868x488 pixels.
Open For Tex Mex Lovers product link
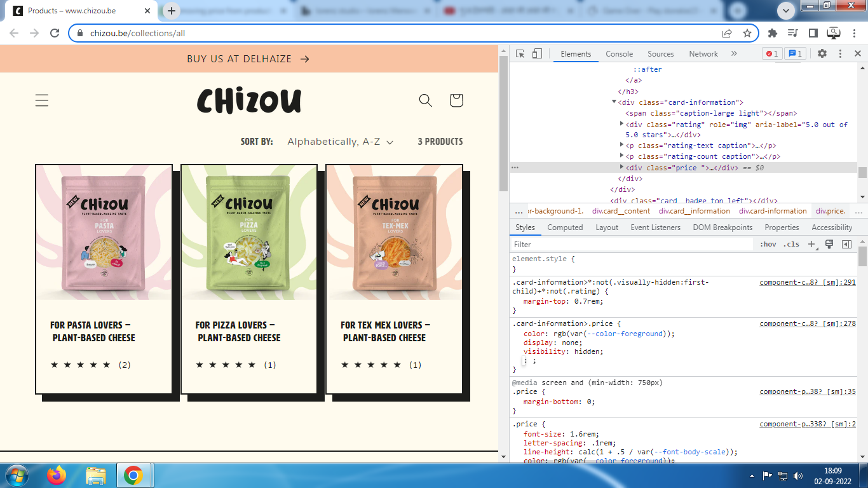click(x=384, y=331)
